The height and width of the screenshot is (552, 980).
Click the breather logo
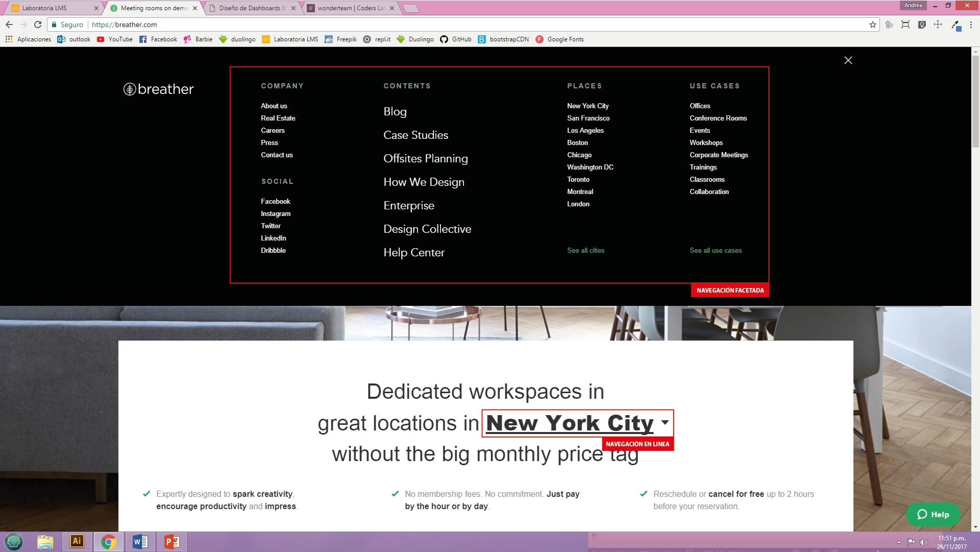[159, 89]
